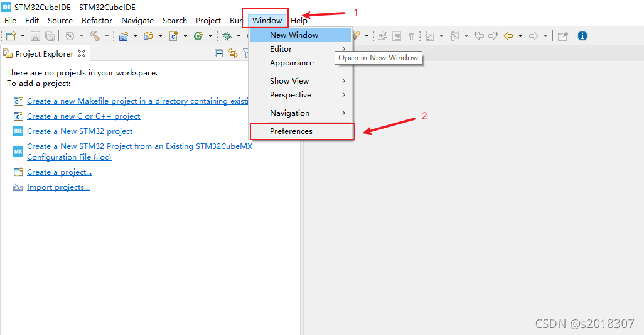Select the Project Explorer tab
The height and width of the screenshot is (335, 644).
coord(45,53)
